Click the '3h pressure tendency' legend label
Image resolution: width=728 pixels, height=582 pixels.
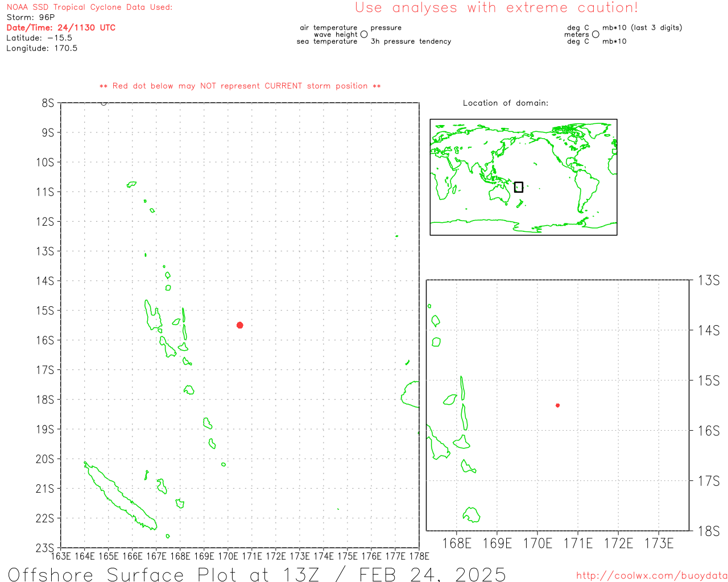411,41
